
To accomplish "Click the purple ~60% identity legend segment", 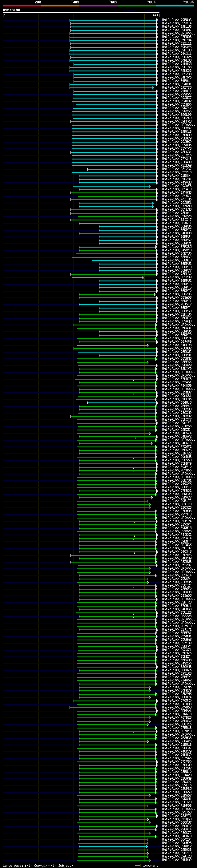I will pos(98,6).
